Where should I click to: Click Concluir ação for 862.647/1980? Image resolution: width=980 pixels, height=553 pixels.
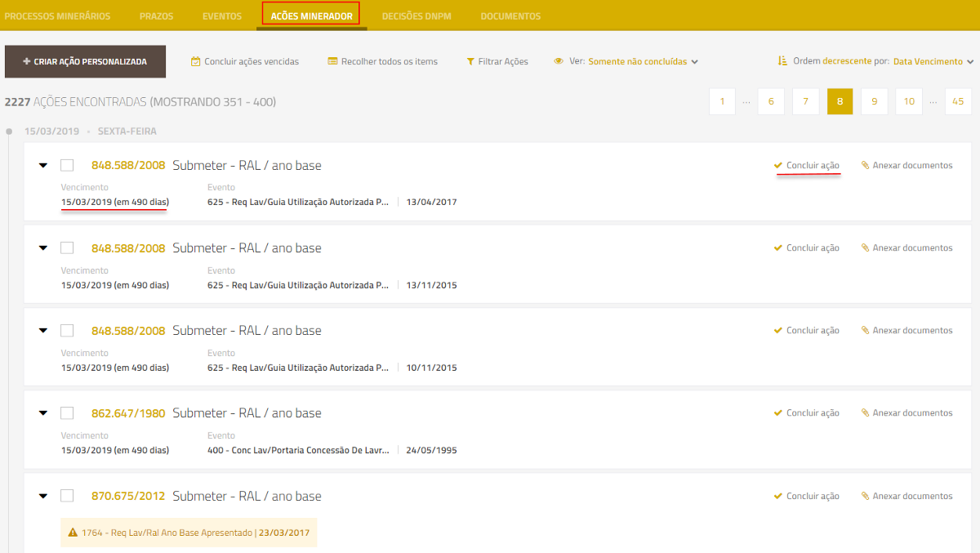[x=807, y=413]
